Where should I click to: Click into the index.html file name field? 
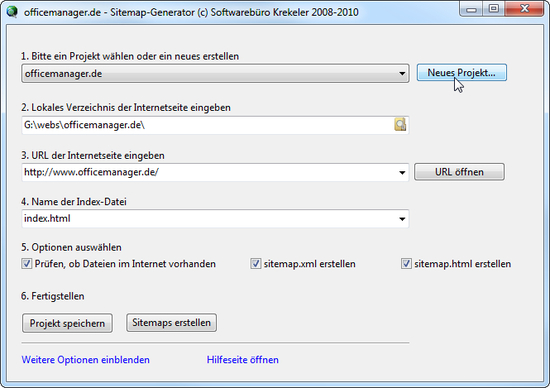pos(208,219)
